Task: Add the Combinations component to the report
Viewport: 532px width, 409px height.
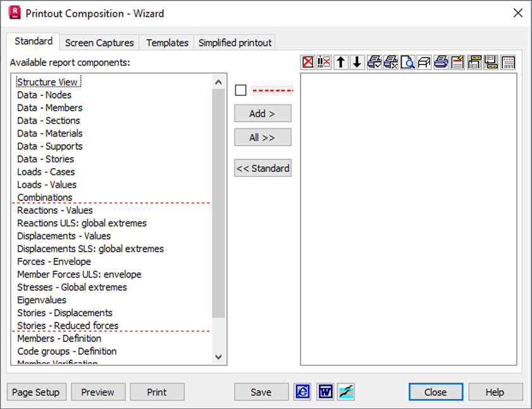Action: [262, 113]
